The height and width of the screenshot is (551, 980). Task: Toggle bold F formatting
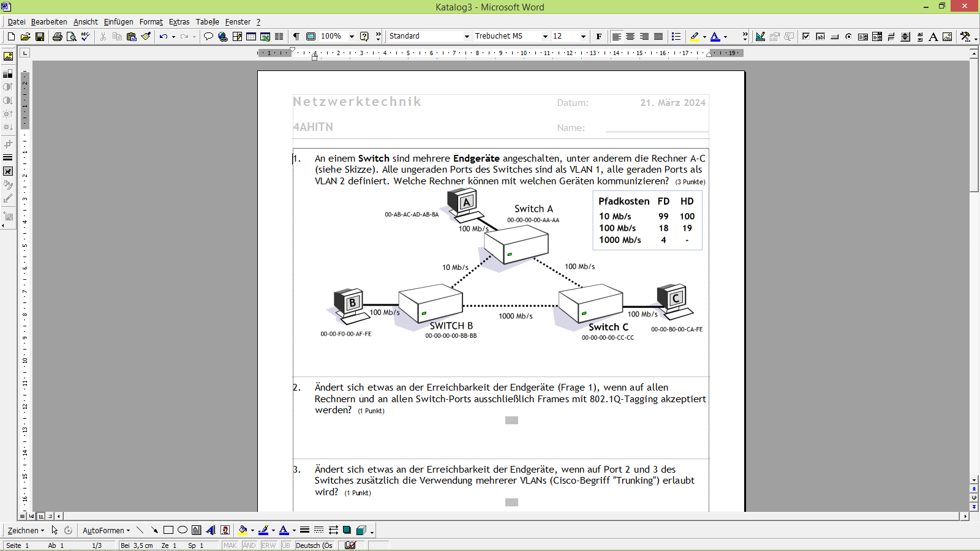coord(599,37)
